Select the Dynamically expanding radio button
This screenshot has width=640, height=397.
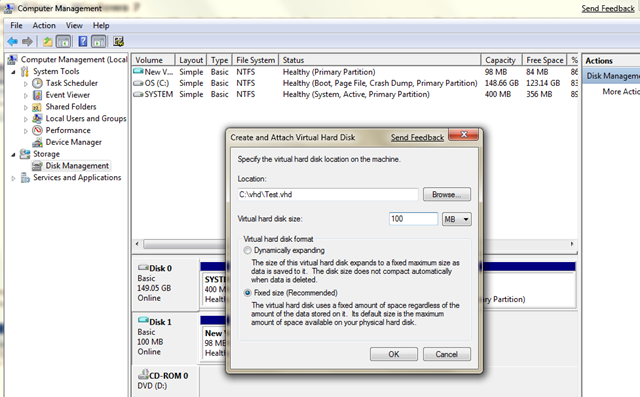click(247, 251)
